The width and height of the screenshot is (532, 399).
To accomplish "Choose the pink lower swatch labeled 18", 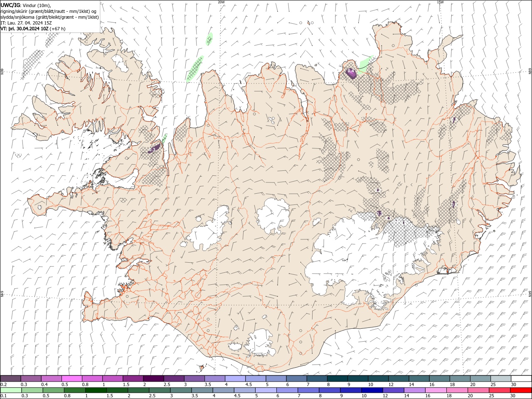I will click(456, 390).
